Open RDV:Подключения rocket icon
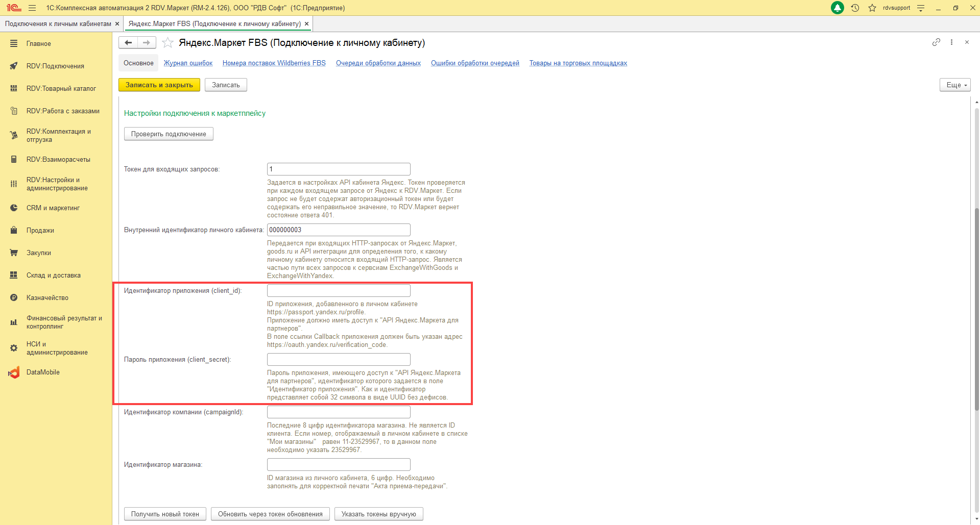The image size is (980, 525). click(x=14, y=66)
